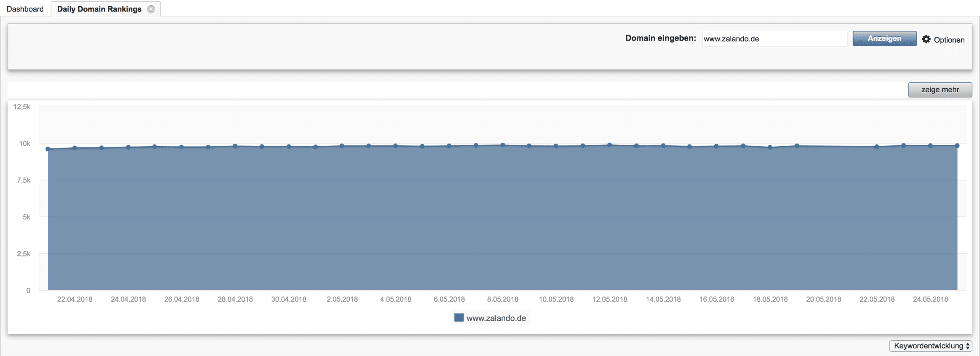Click the data point for 18.05.2018
The width and height of the screenshot is (980, 356).
[770, 147]
